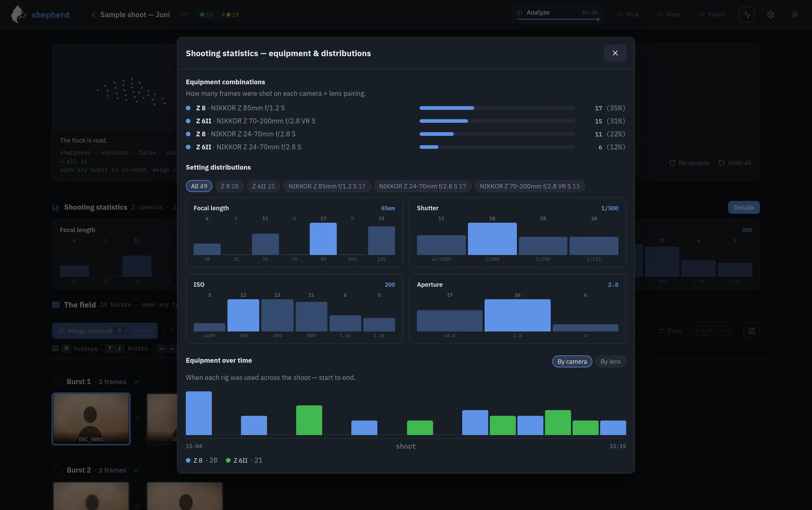Click the Sample shoot — Juni title
812x510 pixels.
[x=135, y=14]
